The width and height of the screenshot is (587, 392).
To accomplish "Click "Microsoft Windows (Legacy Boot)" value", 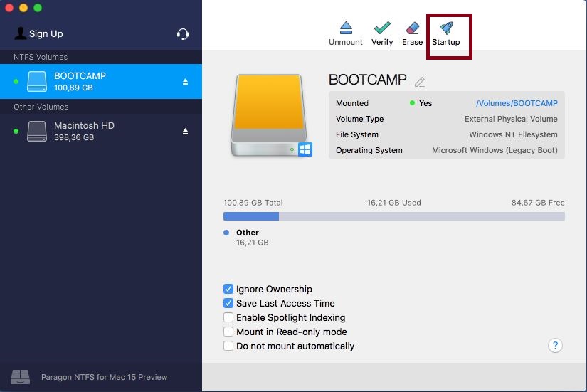I will [x=495, y=150].
